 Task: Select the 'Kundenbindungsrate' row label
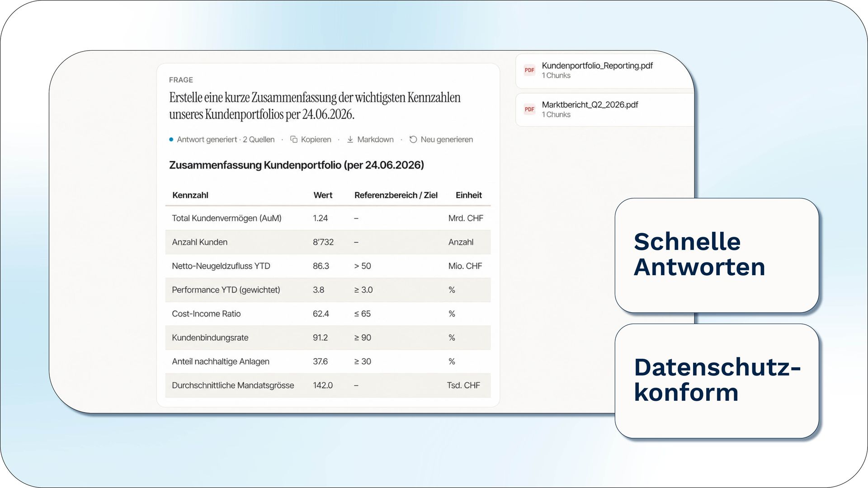(210, 338)
